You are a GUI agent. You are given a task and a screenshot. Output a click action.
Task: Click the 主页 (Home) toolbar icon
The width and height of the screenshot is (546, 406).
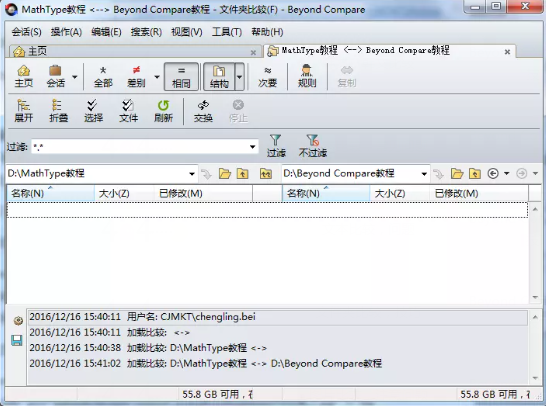click(x=24, y=76)
